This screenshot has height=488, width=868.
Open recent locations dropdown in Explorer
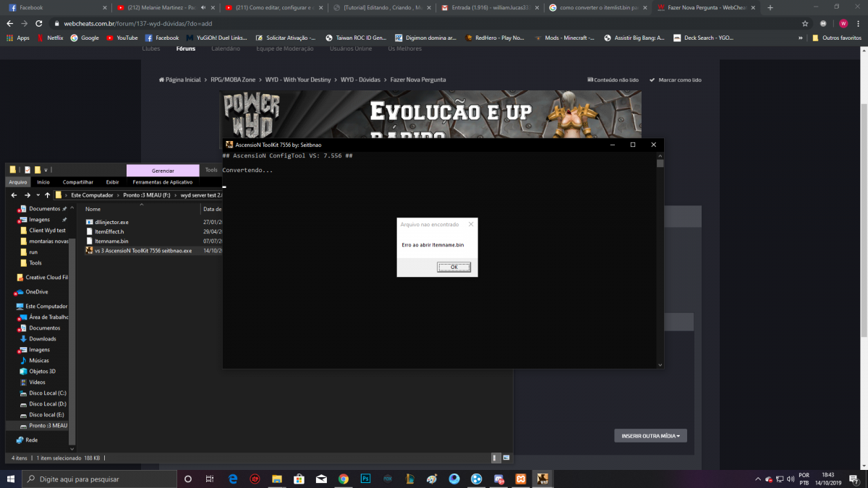pyautogui.click(x=38, y=195)
